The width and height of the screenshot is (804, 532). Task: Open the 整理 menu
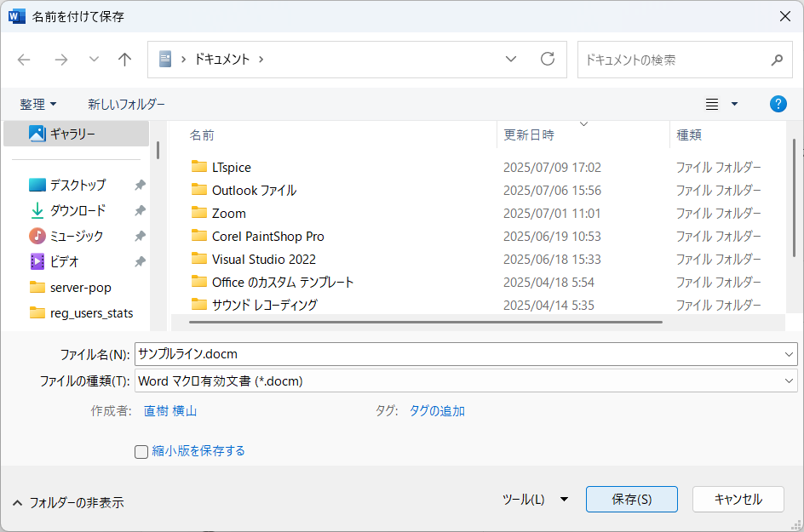(x=38, y=104)
